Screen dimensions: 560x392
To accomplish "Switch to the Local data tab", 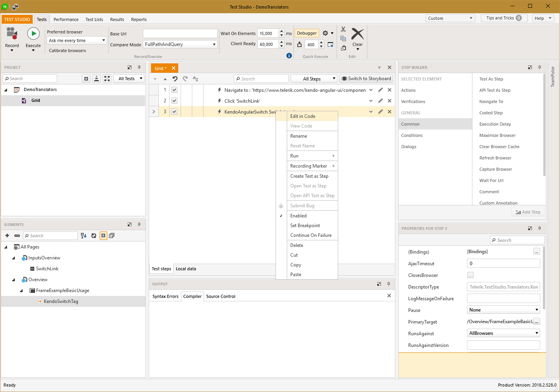I will pyautogui.click(x=186, y=269).
